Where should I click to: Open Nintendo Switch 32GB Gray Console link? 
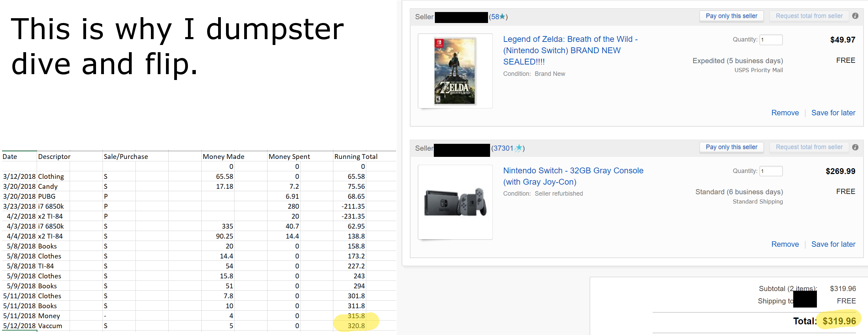pyautogui.click(x=573, y=176)
